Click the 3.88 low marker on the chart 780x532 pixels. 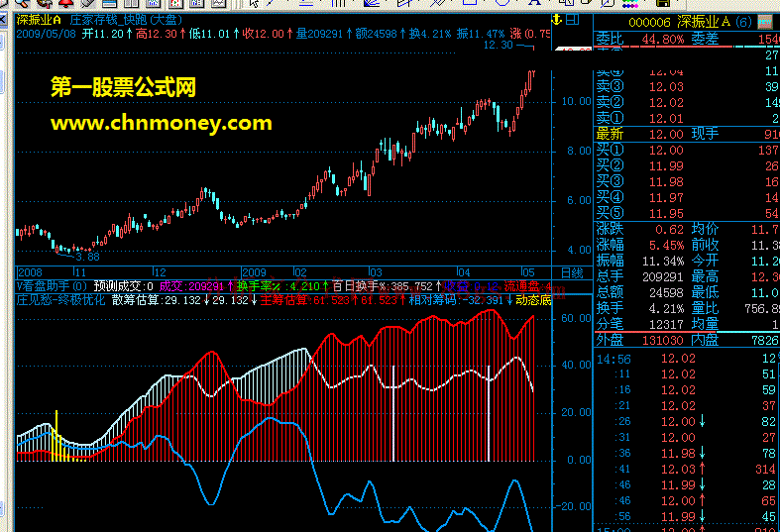pyautogui.click(x=87, y=257)
